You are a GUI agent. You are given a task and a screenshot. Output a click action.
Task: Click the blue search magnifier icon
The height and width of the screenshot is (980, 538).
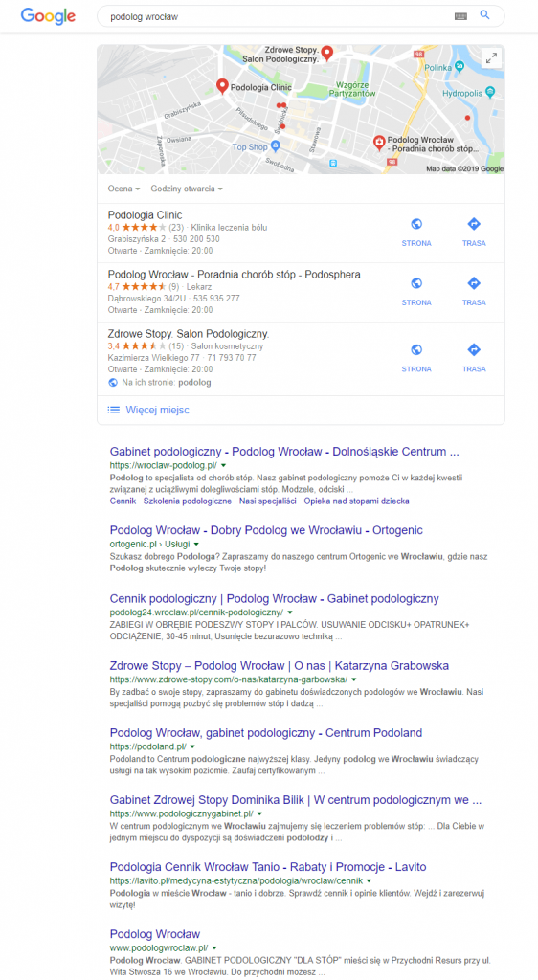click(485, 15)
